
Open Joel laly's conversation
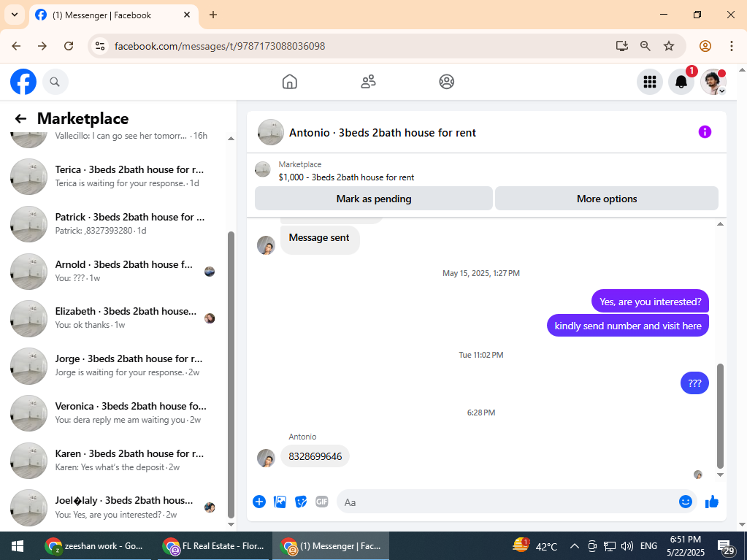tap(115, 507)
